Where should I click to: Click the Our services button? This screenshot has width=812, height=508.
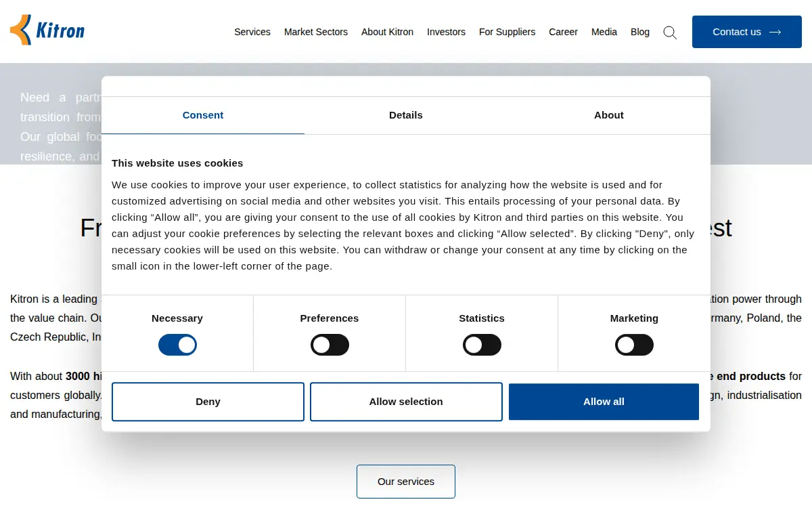click(406, 482)
